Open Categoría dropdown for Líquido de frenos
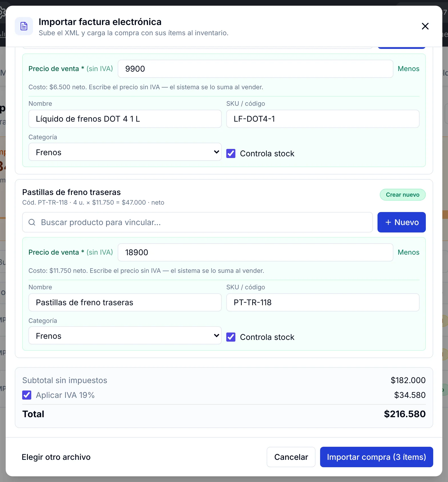Screen dimensions: 448x482 (x=125, y=152)
